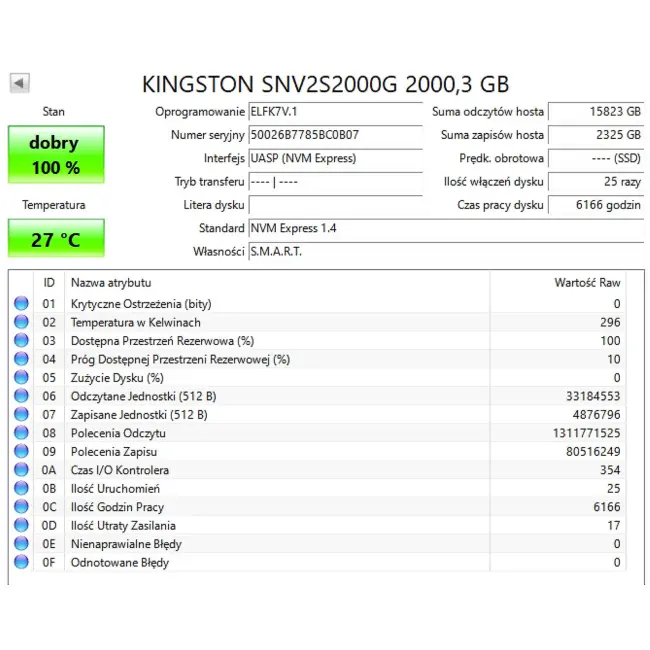Click the rotation speed value ---- (SSD)

click(596, 158)
